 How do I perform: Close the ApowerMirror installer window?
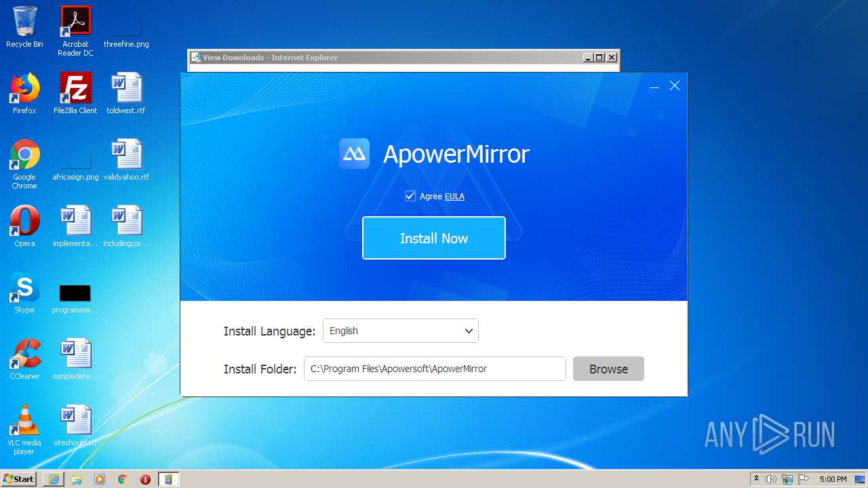tap(675, 85)
